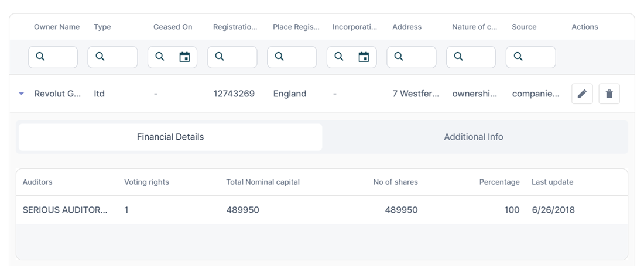644x266 pixels.
Task: Sort by the Owner Name column header
Action: pyautogui.click(x=57, y=27)
